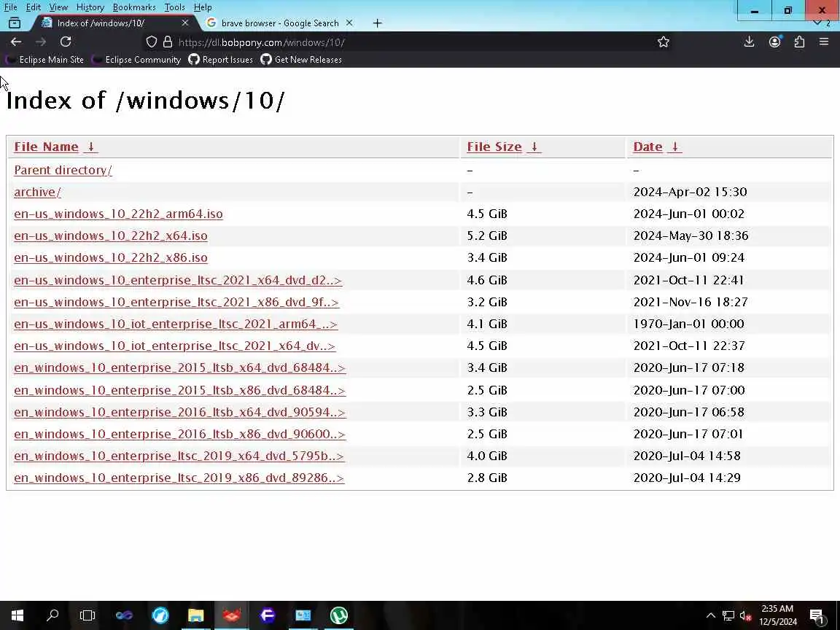This screenshot has height=630, width=840.
Task: Download iot enterprise ltsc 2021 x64 ISO
Action: [175, 346]
